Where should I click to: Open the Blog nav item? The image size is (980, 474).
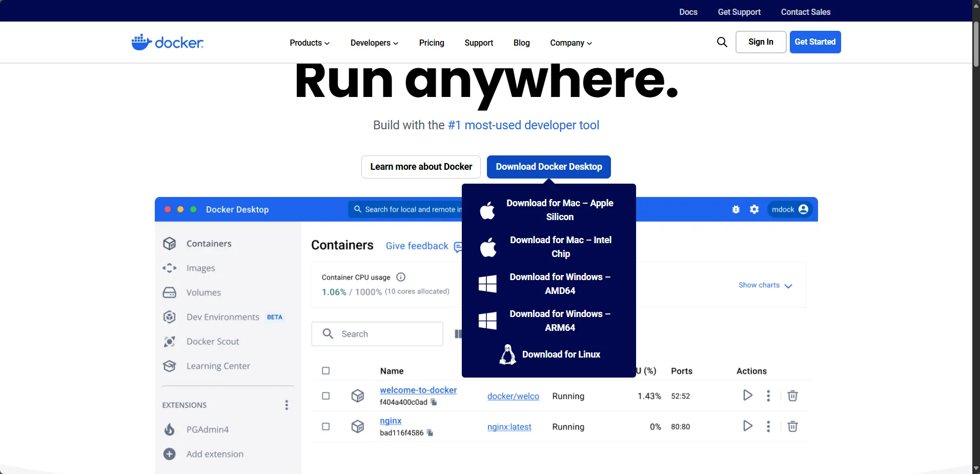click(522, 43)
